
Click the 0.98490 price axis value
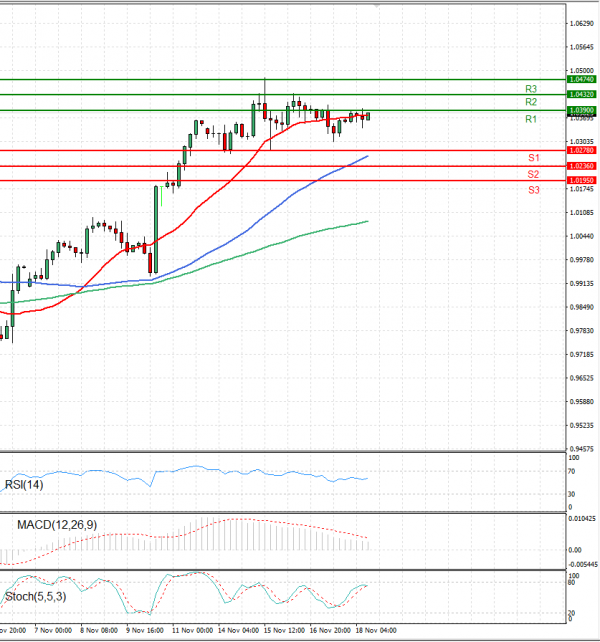pos(582,307)
